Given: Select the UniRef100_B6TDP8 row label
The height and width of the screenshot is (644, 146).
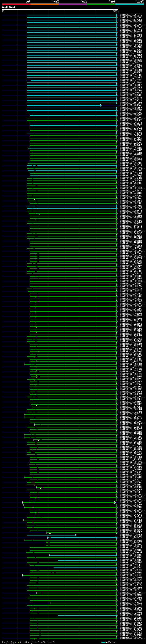Looking at the screenshot, I should pyautogui.click(x=131, y=103).
